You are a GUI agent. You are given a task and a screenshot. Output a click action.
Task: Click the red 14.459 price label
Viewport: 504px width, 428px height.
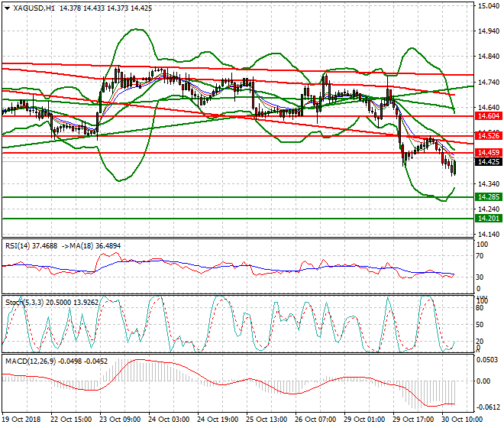[x=487, y=153]
